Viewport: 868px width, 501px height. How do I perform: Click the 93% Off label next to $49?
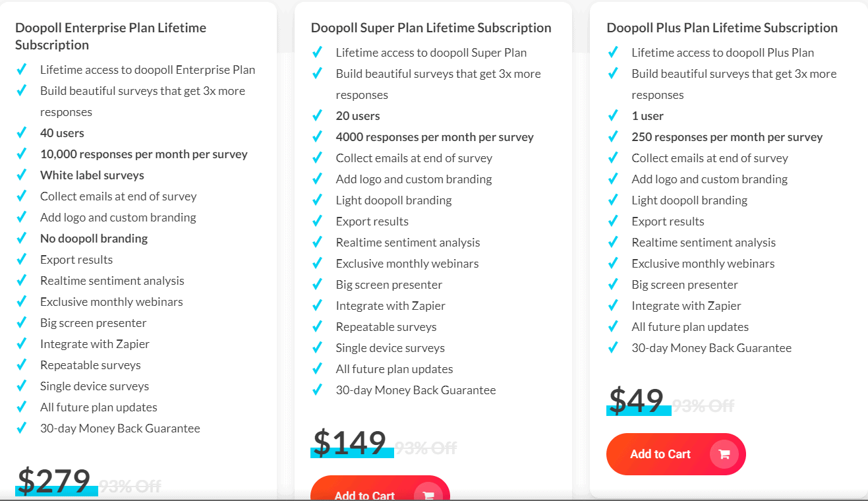(x=704, y=406)
